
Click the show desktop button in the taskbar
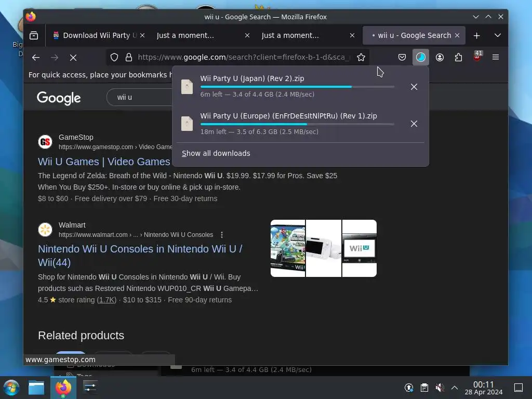click(518, 388)
